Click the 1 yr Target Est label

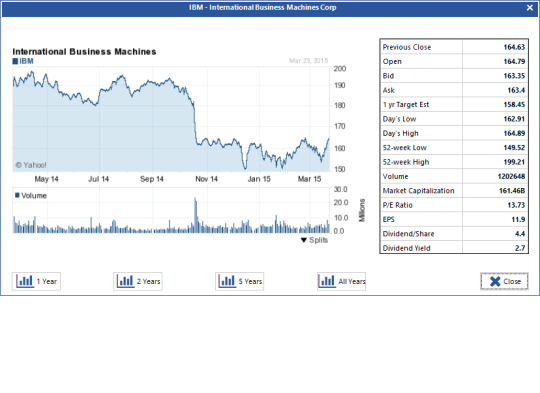[x=406, y=105]
